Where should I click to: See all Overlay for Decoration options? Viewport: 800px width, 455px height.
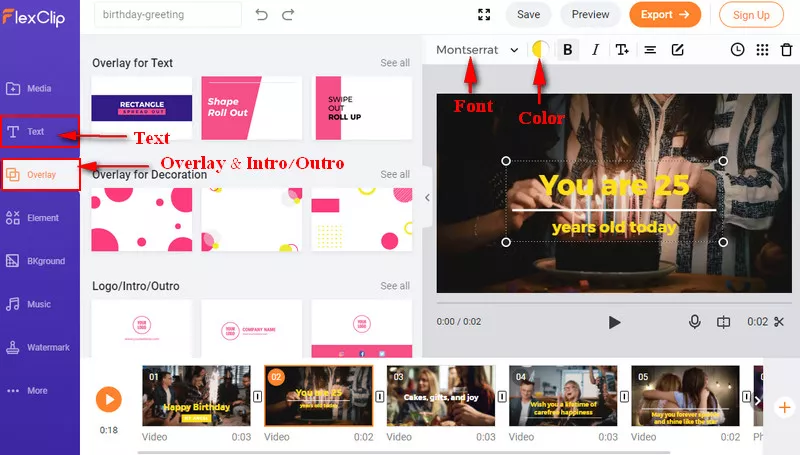point(395,174)
